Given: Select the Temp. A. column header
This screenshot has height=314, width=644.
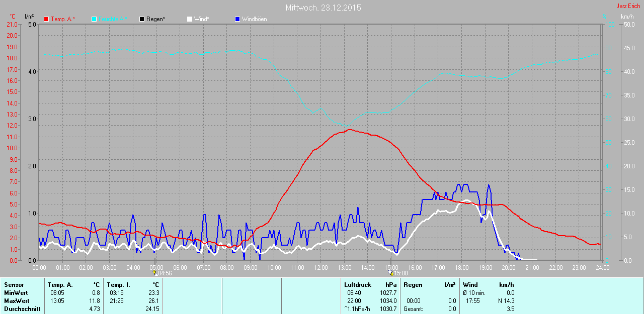Looking at the screenshot, I should pos(60,285).
